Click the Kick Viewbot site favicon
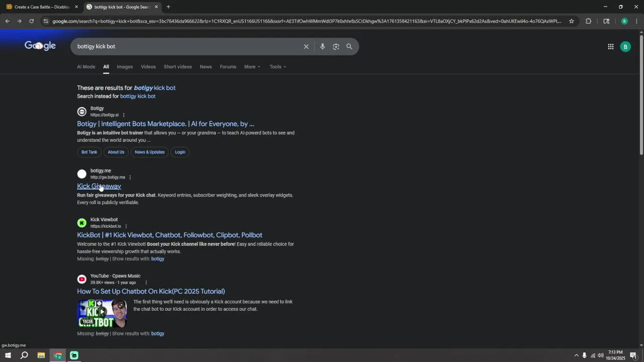The width and height of the screenshot is (644, 362). pos(82,223)
